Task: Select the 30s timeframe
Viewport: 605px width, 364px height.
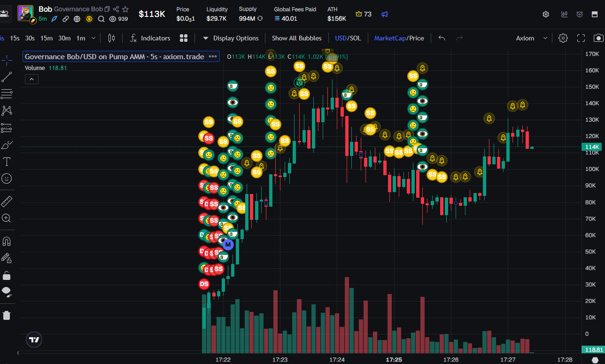Action: tap(30, 38)
